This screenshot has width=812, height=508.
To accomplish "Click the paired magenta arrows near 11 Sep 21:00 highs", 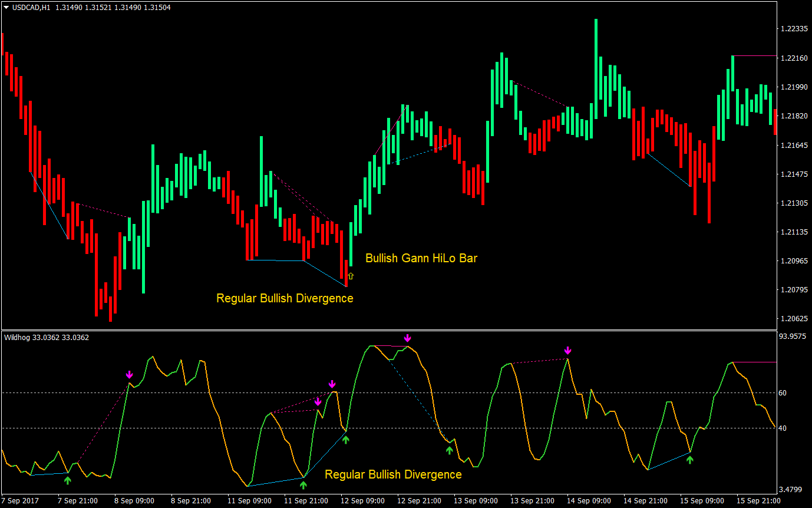I will click(x=325, y=392).
